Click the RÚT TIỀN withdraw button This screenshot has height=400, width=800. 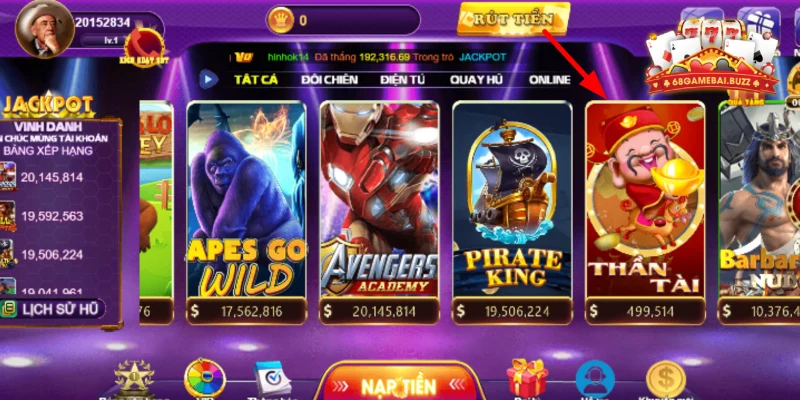pyautogui.click(x=513, y=19)
